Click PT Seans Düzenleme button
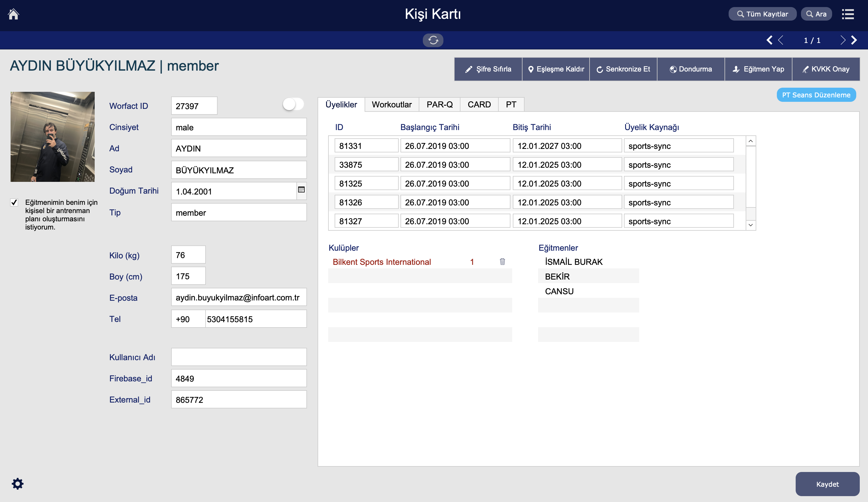The image size is (868, 502). [816, 95]
